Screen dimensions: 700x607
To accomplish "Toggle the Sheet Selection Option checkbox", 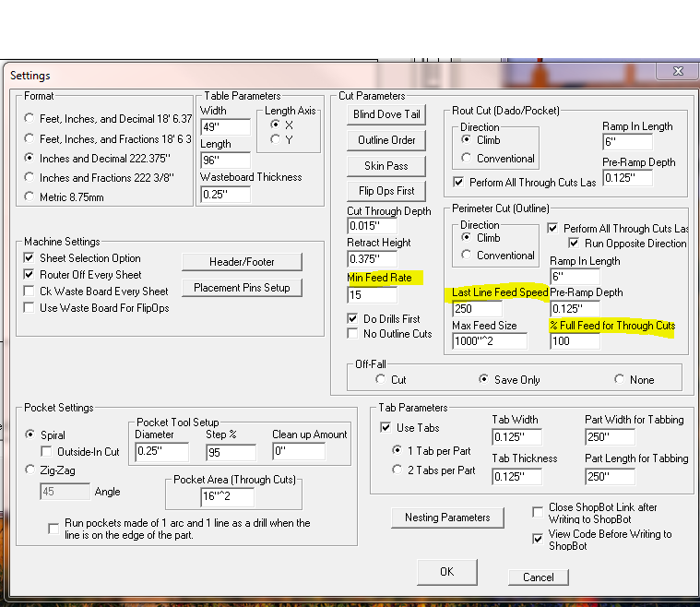I will pyautogui.click(x=30, y=258).
